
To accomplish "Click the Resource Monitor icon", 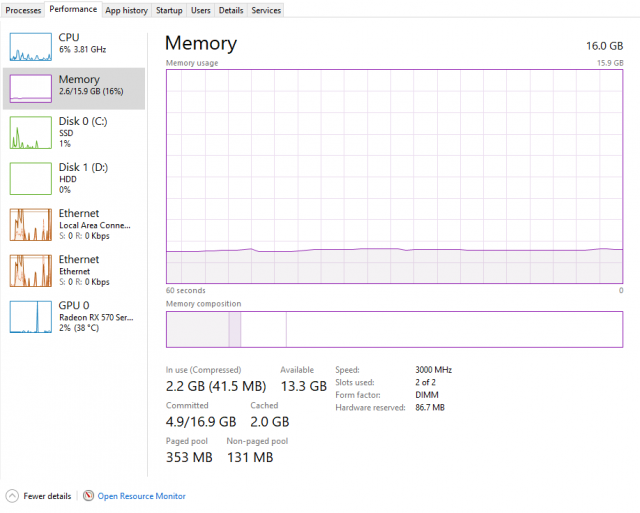I will point(89,496).
